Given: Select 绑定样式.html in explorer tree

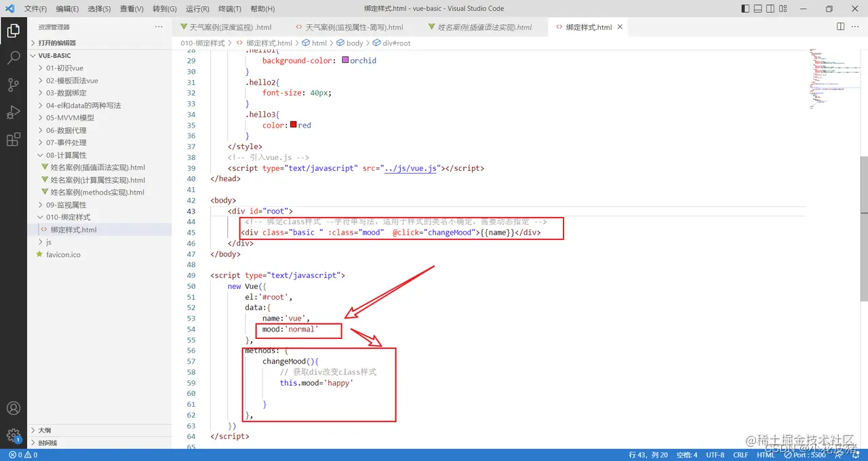Looking at the screenshot, I should (x=99, y=230).
